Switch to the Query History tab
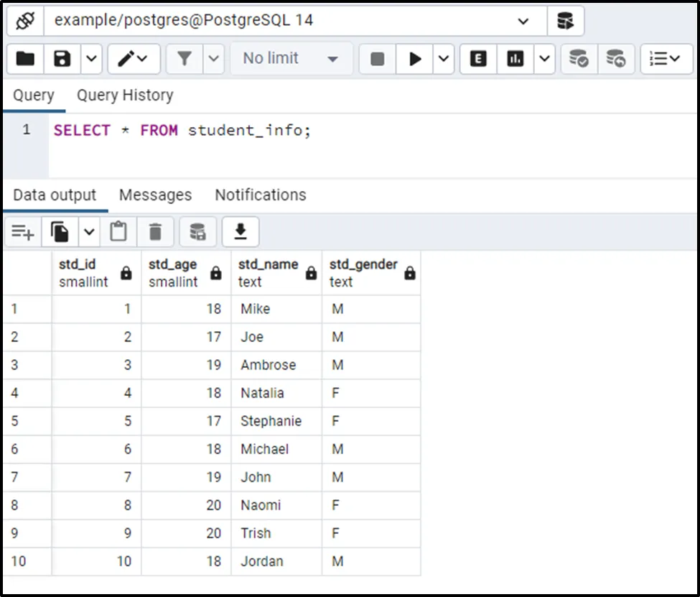Image resolution: width=700 pixels, height=597 pixels. [x=125, y=96]
